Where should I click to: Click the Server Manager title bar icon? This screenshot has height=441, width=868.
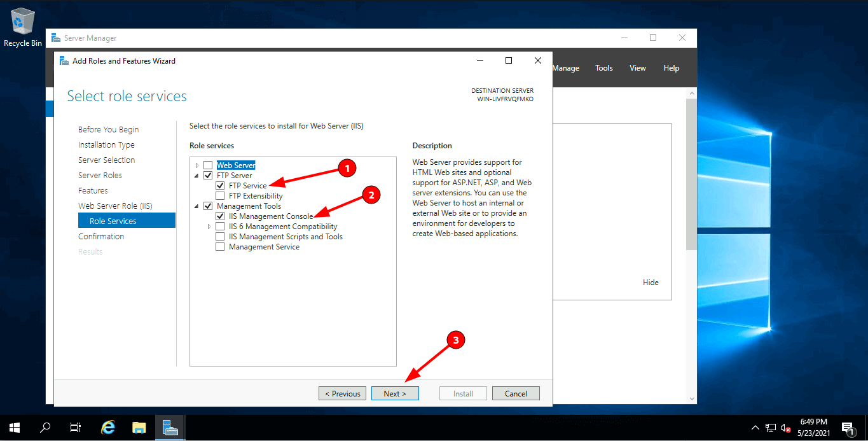(56, 38)
